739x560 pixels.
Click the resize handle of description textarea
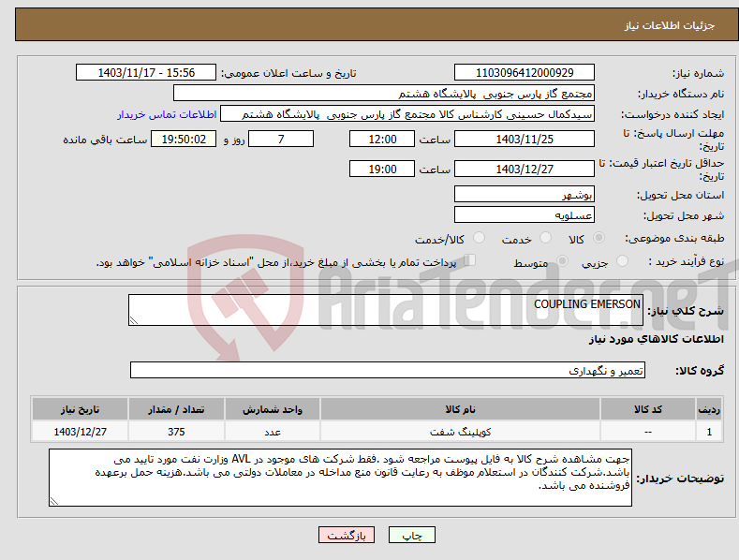pos(134,320)
